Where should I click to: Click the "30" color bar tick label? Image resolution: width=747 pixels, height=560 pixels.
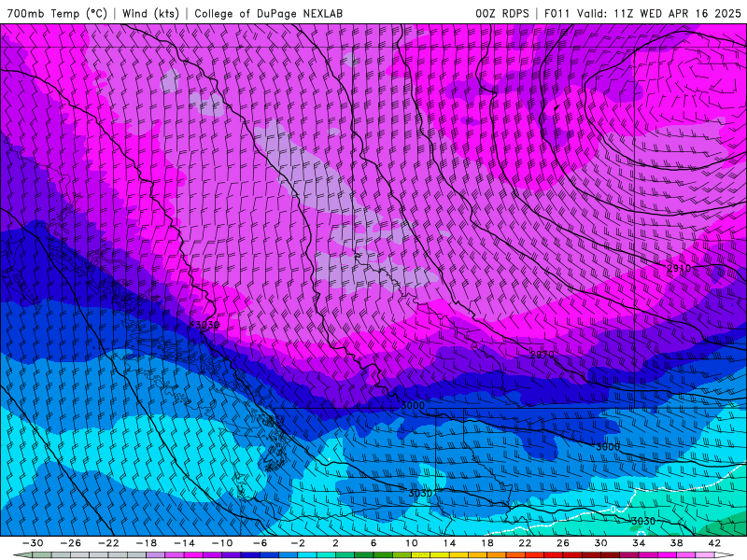[600, 543]
